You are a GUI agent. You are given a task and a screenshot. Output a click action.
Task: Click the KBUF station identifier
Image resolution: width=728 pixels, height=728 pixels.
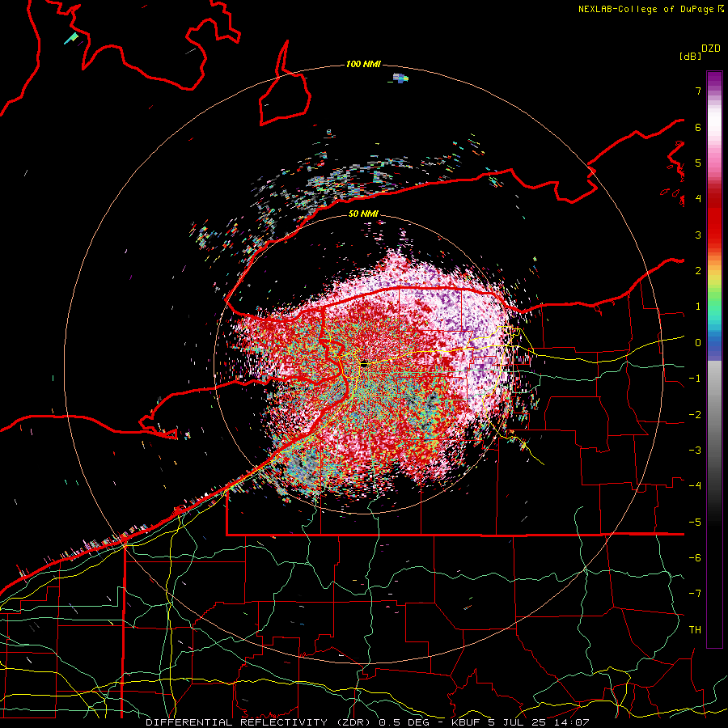466,722
